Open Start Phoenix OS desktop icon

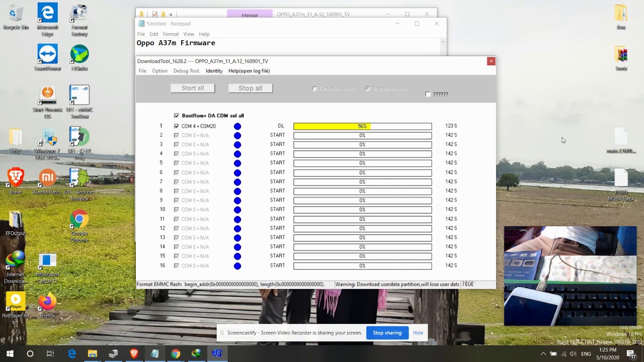tap(47, 102)
